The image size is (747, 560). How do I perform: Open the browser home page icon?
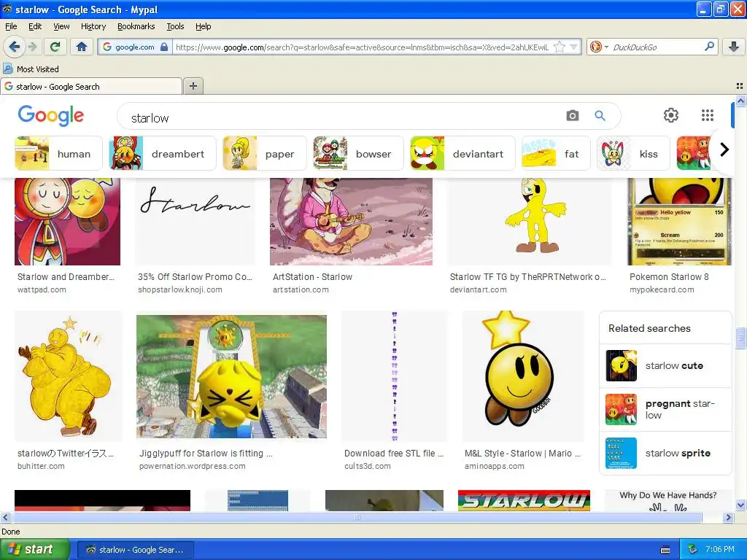82,47
